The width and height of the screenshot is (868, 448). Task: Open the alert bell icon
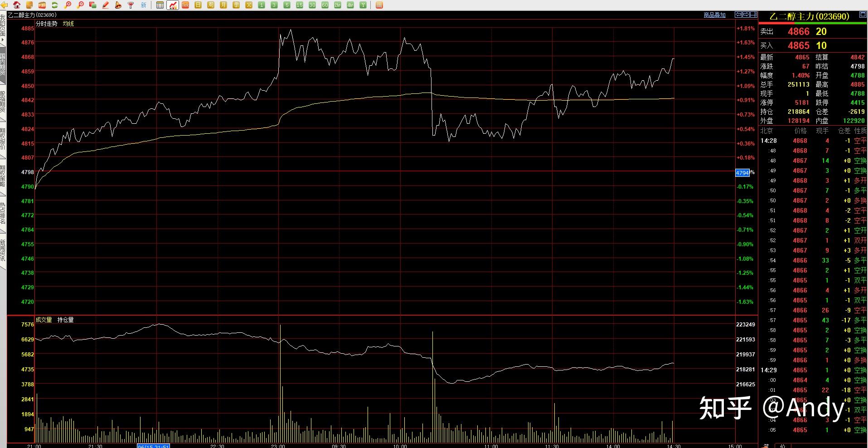click(x=117, y=5)
